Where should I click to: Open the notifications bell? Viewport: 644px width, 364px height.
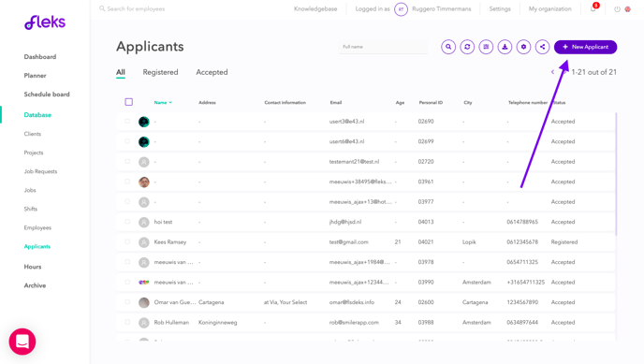[593, 8]
